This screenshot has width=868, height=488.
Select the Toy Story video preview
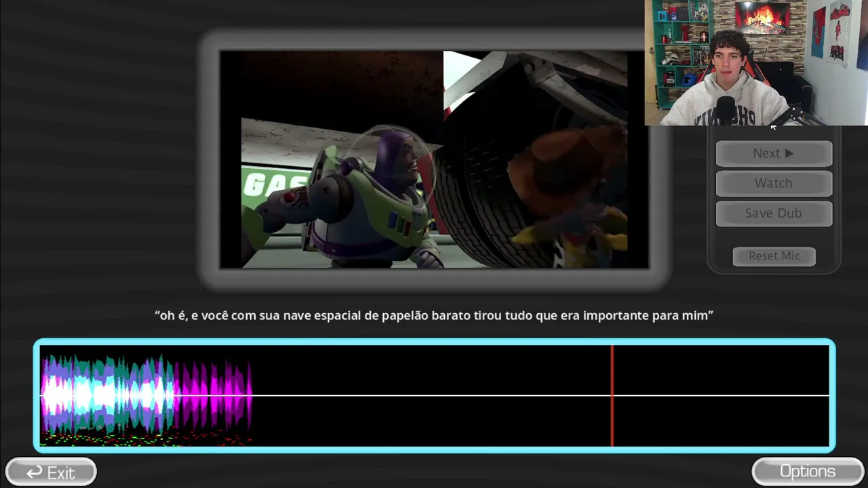pos(434,160)
